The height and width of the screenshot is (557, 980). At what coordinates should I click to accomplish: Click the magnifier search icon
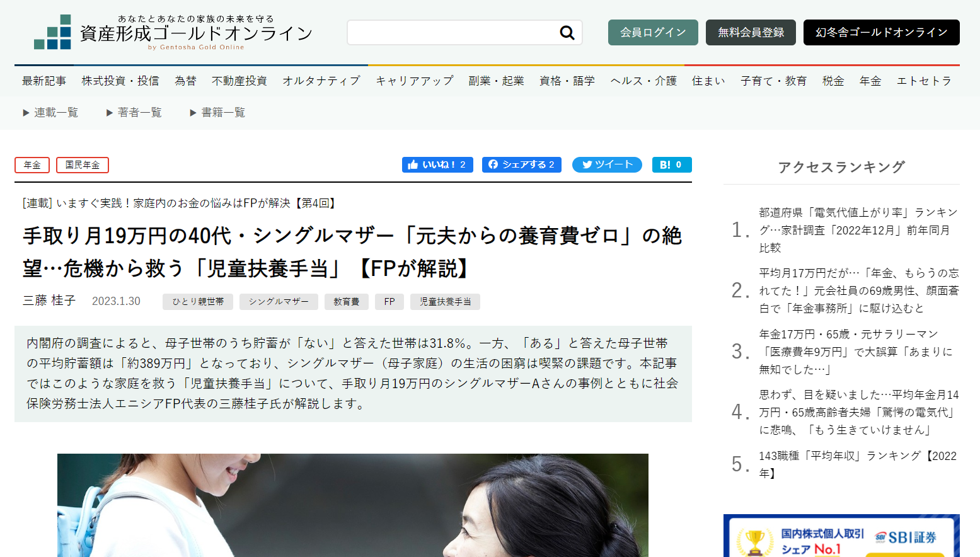[567, 33]
